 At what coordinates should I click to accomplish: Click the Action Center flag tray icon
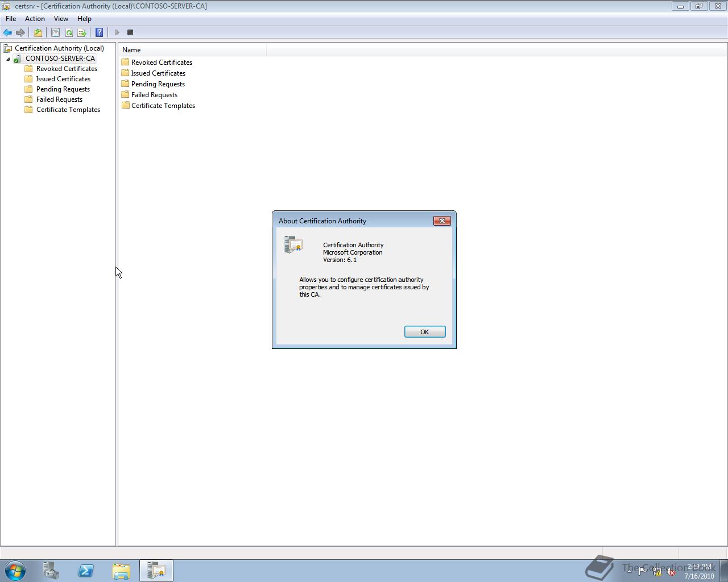pos(643,572)
